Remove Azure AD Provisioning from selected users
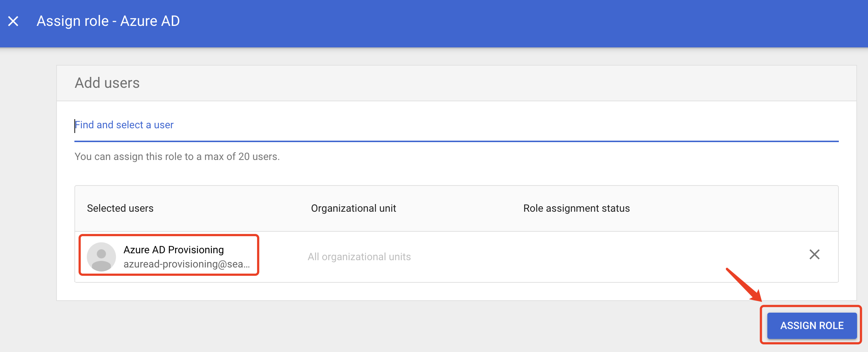868x352 pixels. point(814,254)
